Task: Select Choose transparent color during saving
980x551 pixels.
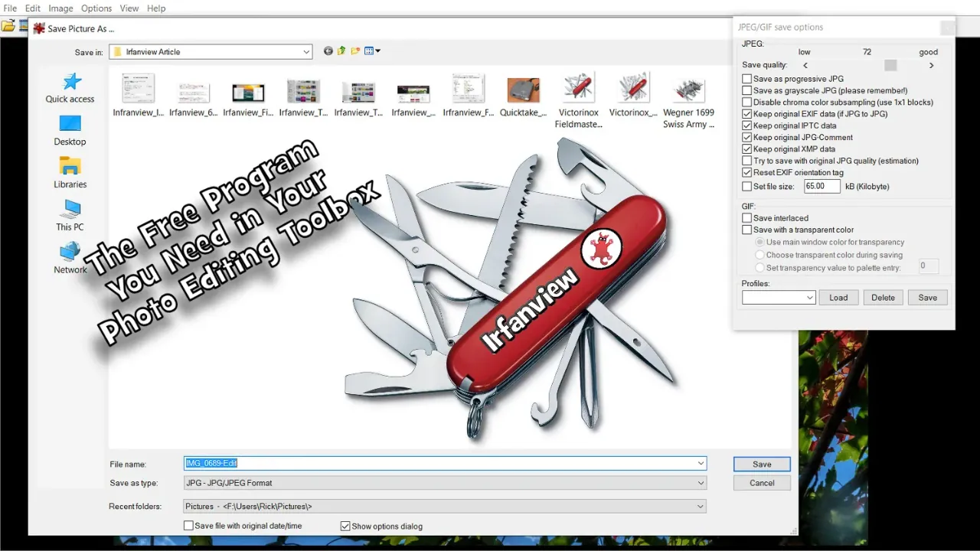Action: pyautogui.click(x=759, y=255)
